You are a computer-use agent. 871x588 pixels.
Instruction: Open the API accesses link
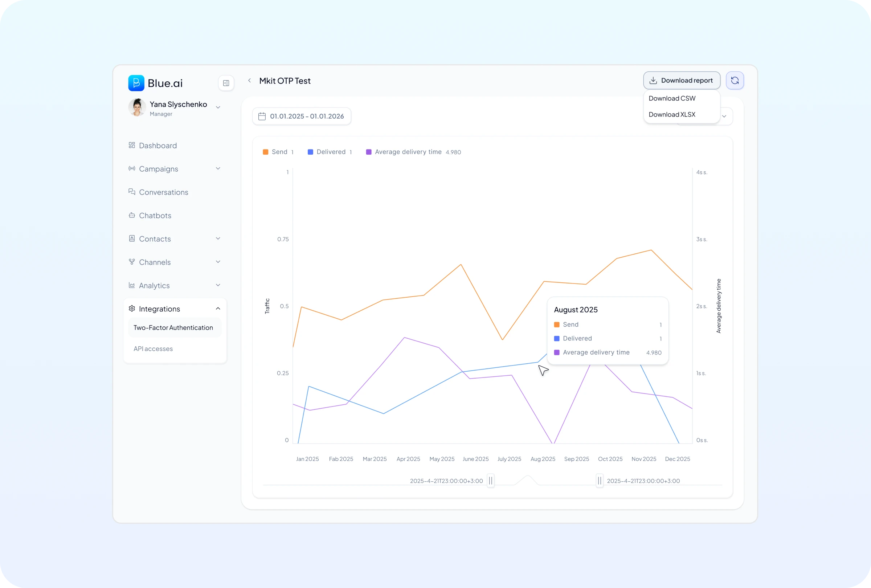[x=153, y=349]
